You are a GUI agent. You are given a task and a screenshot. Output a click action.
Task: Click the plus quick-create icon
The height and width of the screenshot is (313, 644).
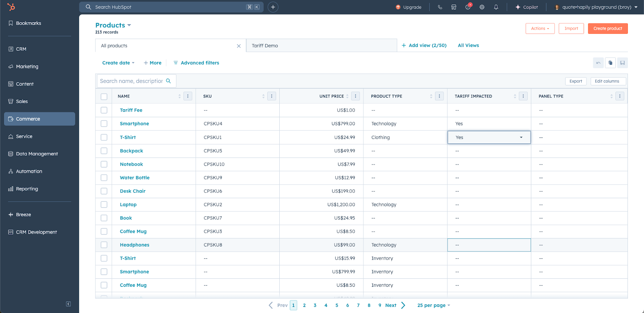tap(273, 7)
